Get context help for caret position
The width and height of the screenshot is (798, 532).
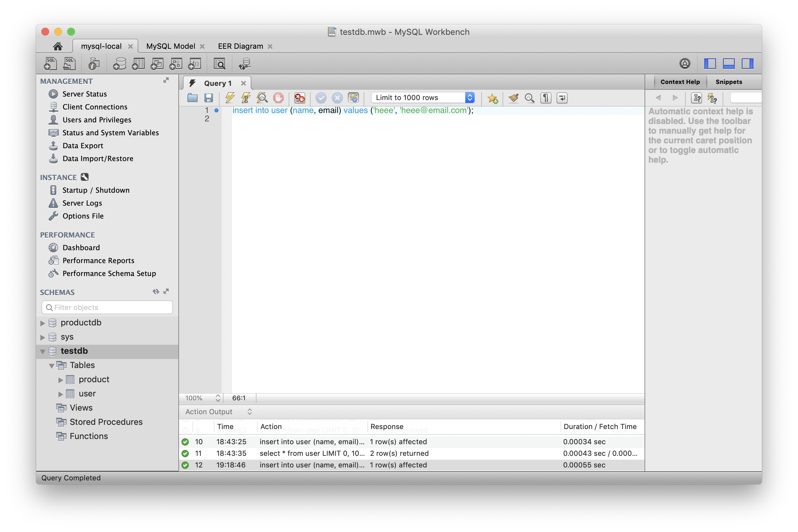pyautogui.click(x=697, y=98)
